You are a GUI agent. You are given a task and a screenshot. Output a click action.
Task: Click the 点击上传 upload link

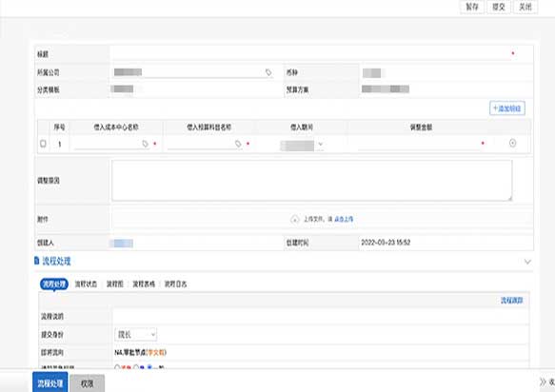tap(344, 220)
